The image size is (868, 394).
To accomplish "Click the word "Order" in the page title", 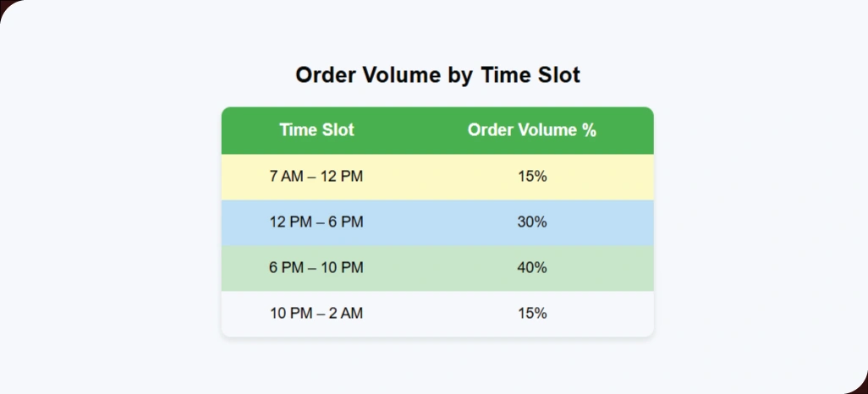I will coord(324,75).
